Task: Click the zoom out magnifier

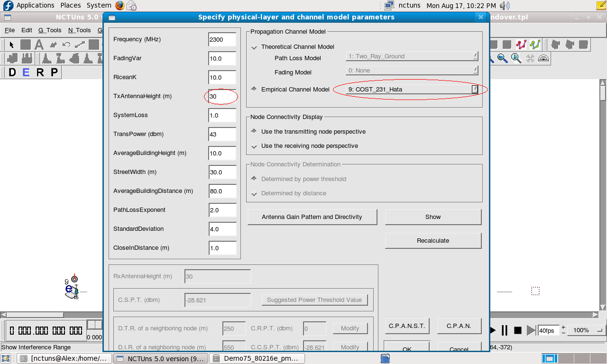Action: click(503, 58)
